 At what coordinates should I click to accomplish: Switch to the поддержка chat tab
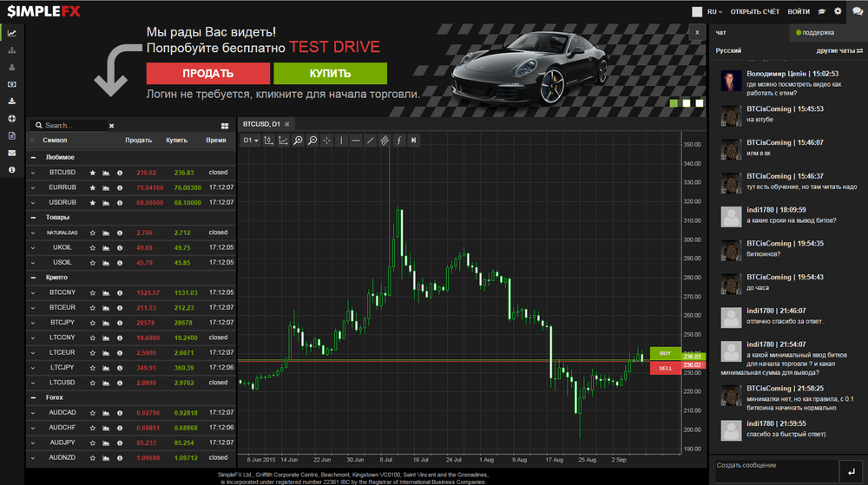(815, 33)
